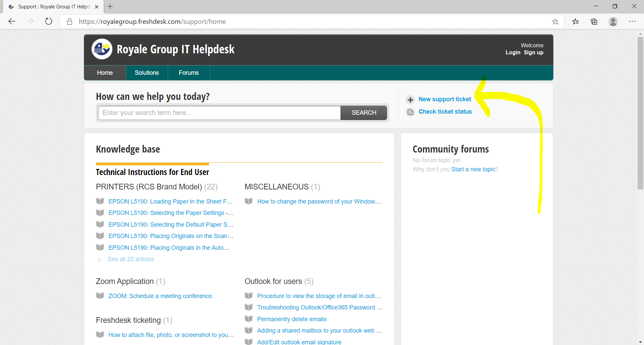644x345 pixels.
Task: Click book icon beside attach file article
Action: (x=100, y=335)
